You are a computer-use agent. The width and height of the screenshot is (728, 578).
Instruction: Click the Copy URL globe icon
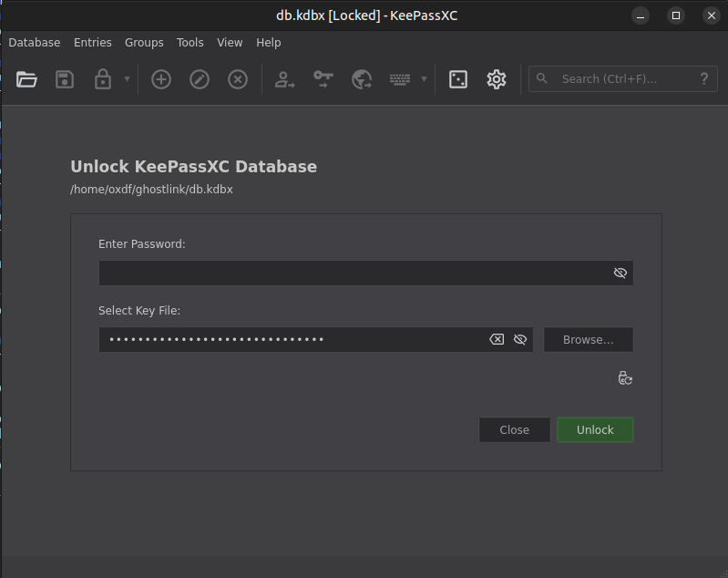coord(362,79)
